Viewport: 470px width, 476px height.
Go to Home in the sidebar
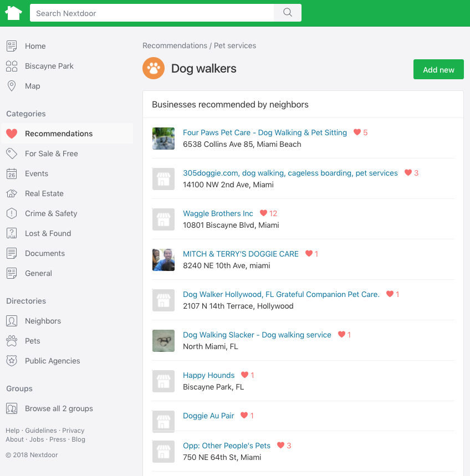[x=35, y=46]
